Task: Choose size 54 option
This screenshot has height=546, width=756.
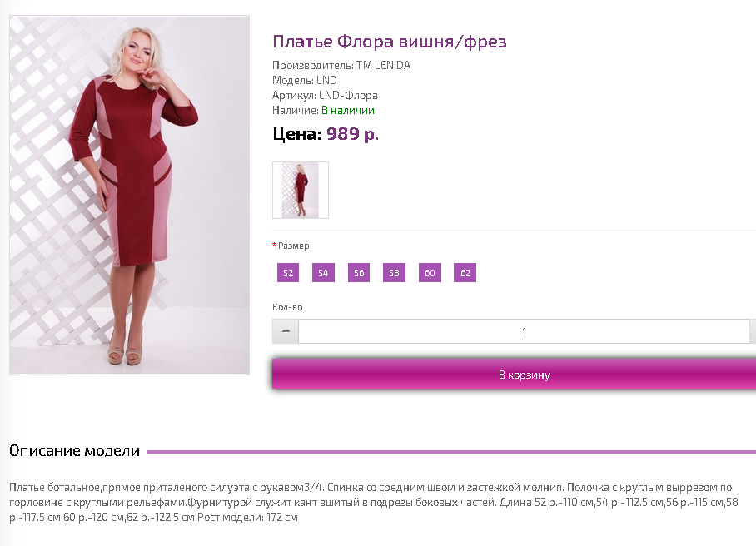Action: 323,273
